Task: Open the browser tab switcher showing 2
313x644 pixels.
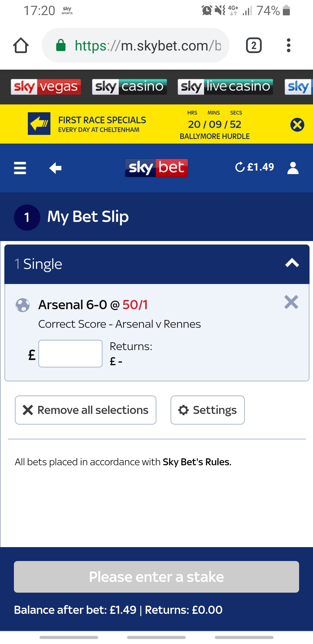Action: coord(254,46)
